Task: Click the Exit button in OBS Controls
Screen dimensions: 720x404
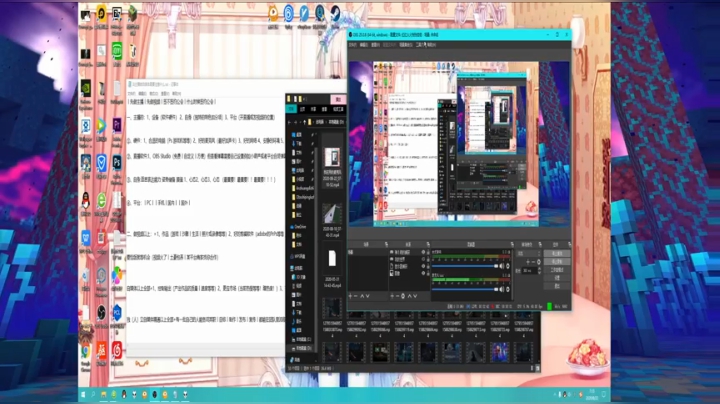Action: coord(557,286)
